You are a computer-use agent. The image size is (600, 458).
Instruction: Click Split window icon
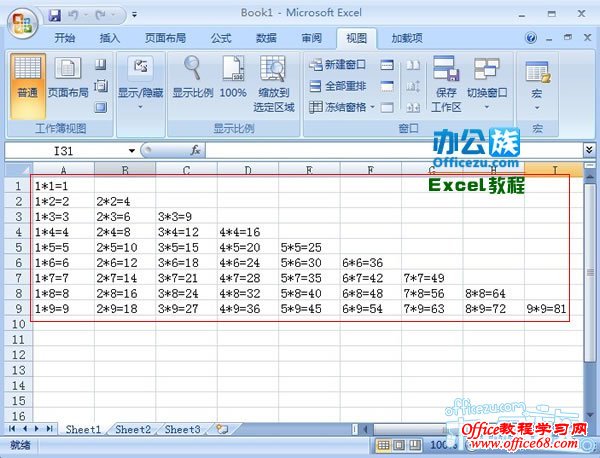pyautogui.click(x=387, y=65)
